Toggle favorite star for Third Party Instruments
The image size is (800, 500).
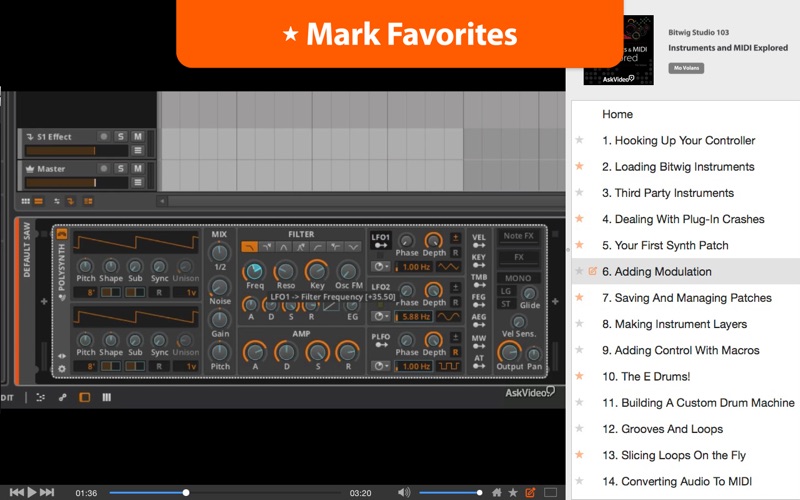click(x=580, y=192)
